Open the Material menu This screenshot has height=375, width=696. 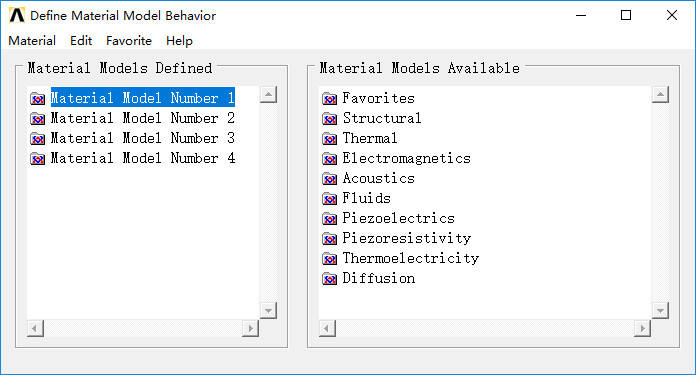pos(32,41)
